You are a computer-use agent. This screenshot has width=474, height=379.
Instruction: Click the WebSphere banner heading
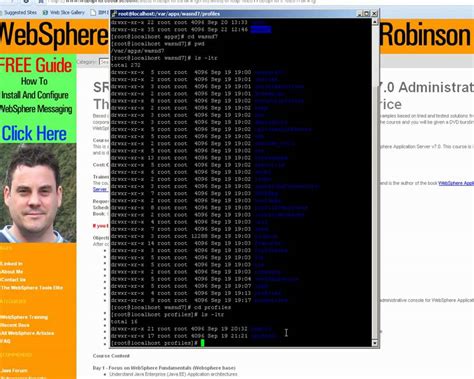click(x=53, y=35)
